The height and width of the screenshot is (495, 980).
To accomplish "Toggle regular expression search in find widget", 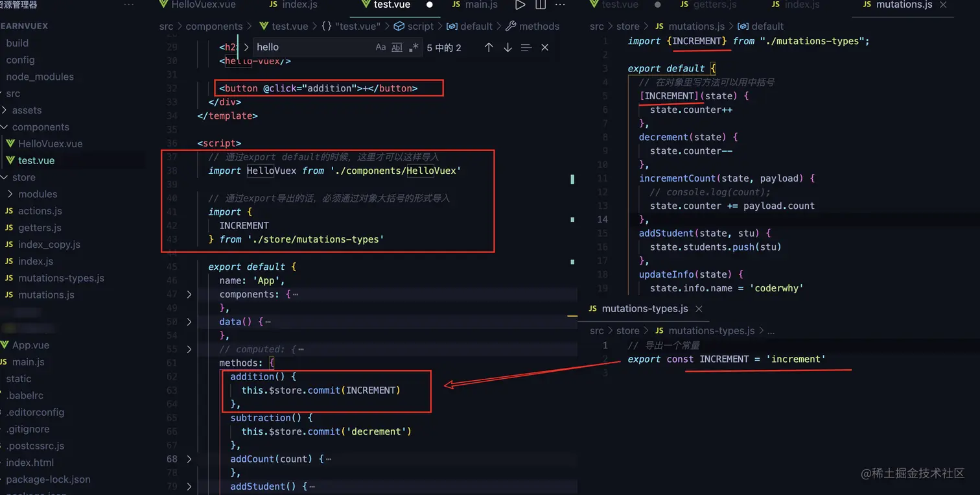I will pos(414,47).
